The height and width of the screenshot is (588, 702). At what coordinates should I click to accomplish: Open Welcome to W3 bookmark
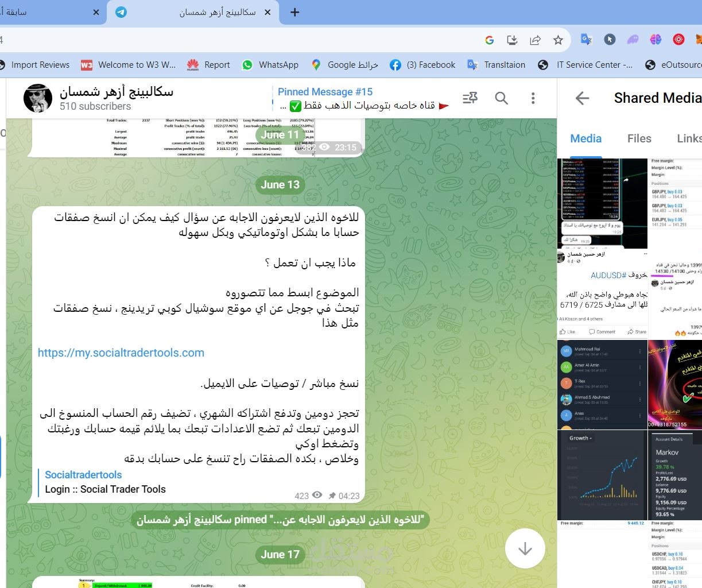(x=129, y=65)
